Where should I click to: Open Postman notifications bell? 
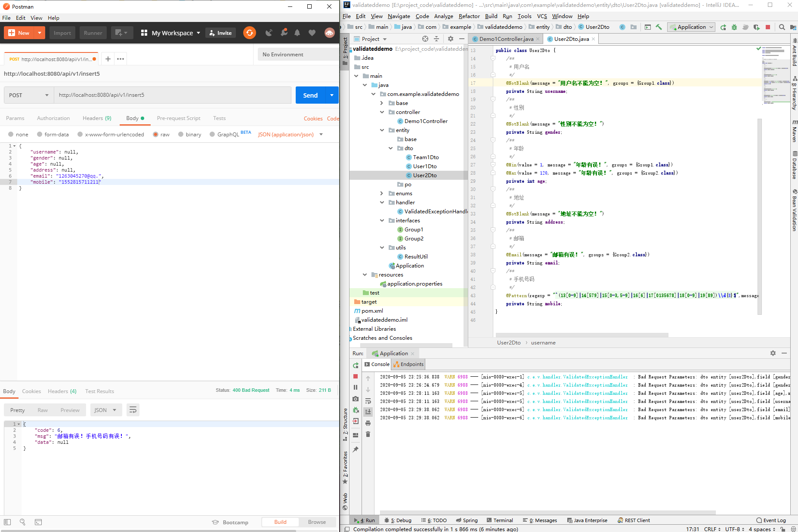click(297, 33)
